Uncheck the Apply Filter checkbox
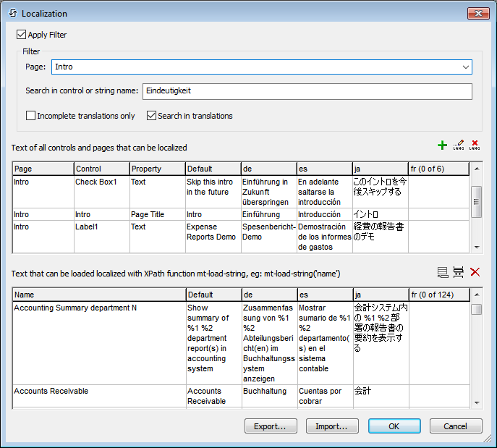This screenshot has height=448, width=497. (x=22, y=34)
